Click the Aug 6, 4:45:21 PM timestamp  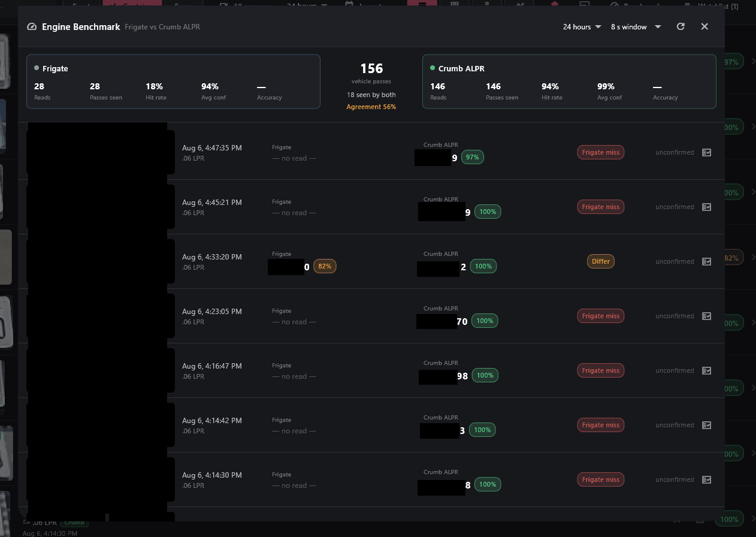pos(212,202)
